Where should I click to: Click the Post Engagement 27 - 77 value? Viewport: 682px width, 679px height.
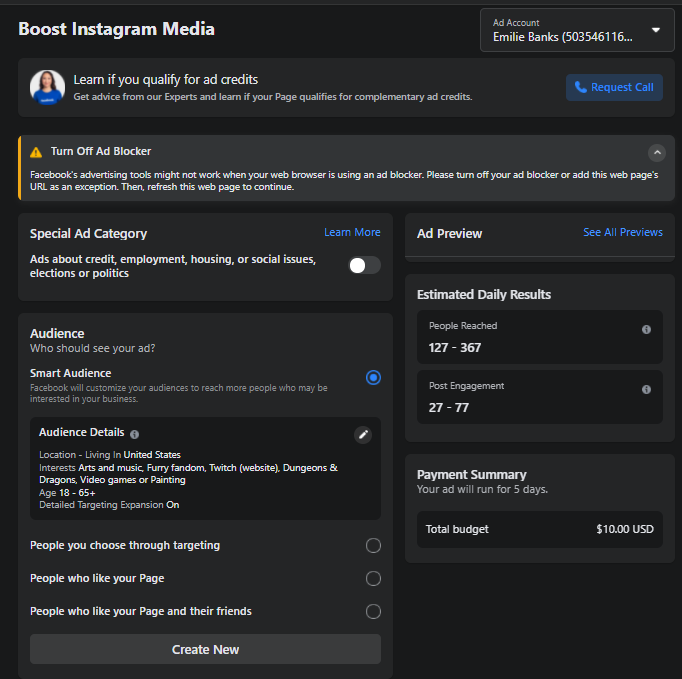448,408
